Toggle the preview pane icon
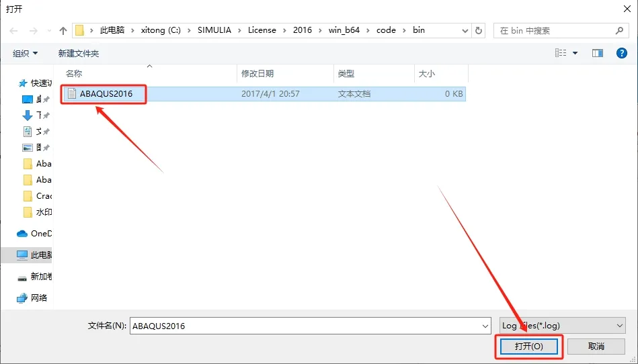The image size is (638, 364). point(597,53)
